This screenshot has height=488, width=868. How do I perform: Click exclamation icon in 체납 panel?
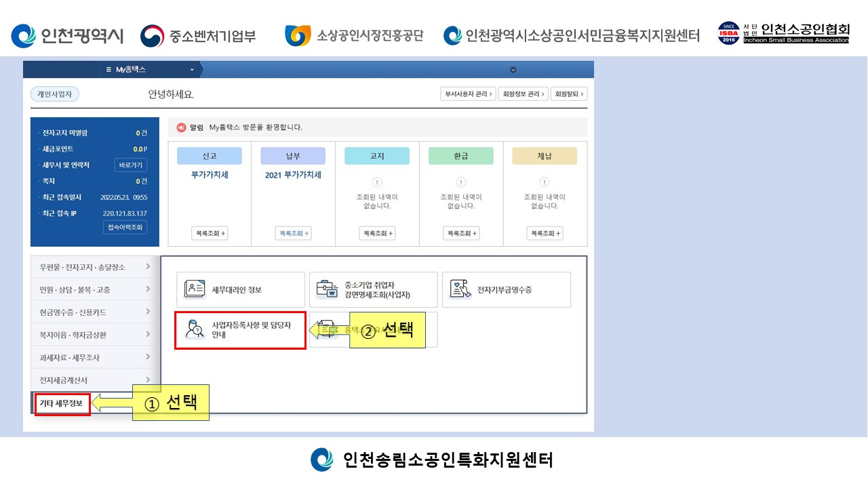[545, 182]
